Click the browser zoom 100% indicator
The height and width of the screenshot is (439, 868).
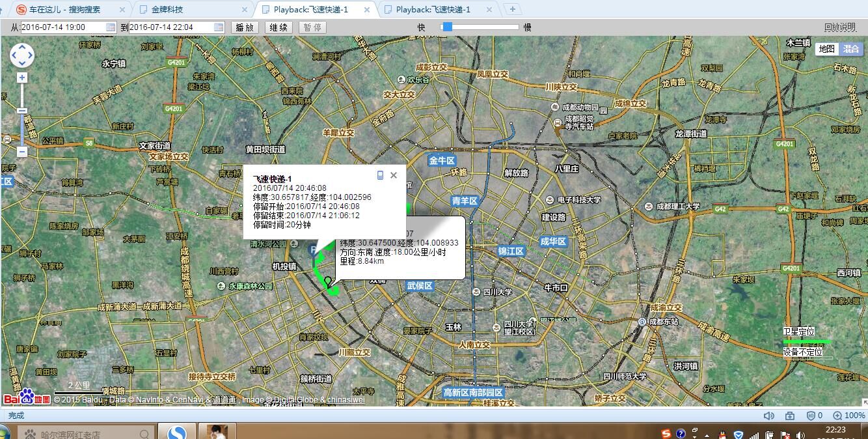[x=849, y=416]
